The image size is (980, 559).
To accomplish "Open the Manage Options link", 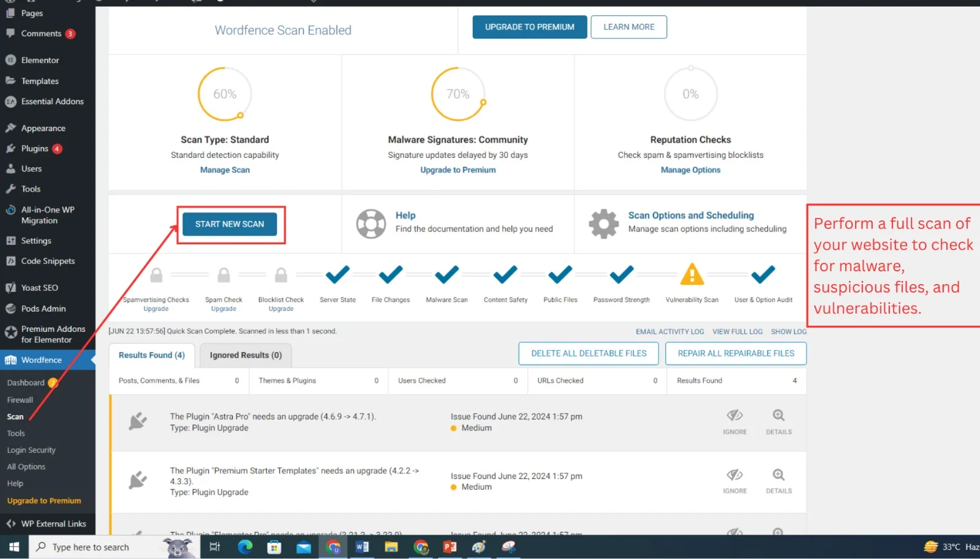I will [690, 170].
